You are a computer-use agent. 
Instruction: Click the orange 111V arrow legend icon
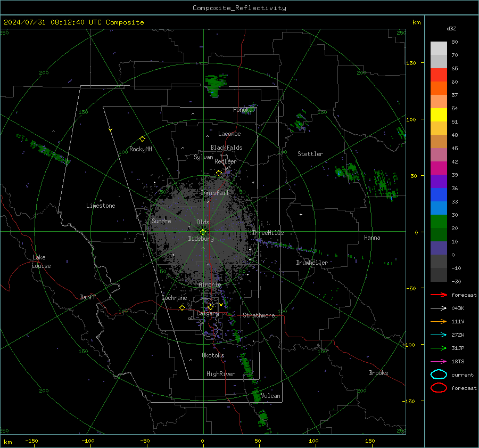coord(439,321)
